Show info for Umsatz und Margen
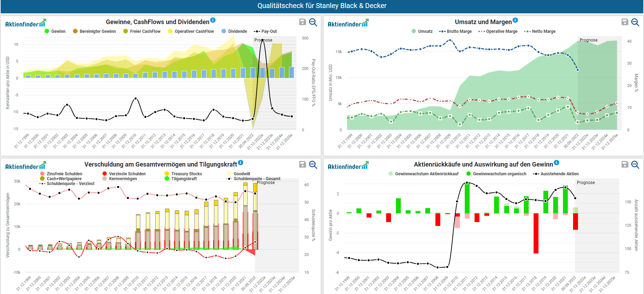The width and height of the screenshot is (644, 294). [x=515, y=20]
